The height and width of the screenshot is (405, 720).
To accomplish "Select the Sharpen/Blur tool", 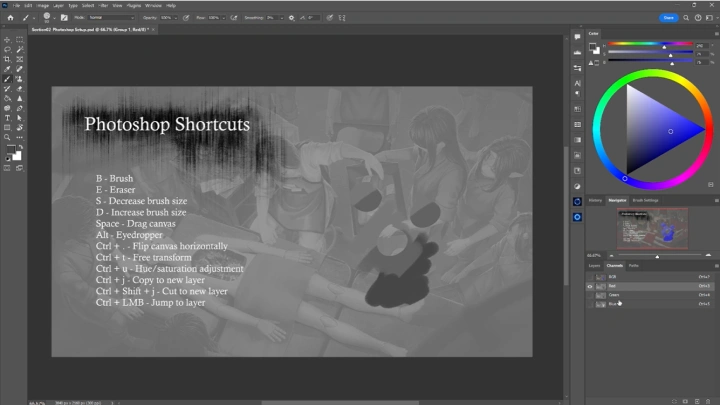I will 20,98.
